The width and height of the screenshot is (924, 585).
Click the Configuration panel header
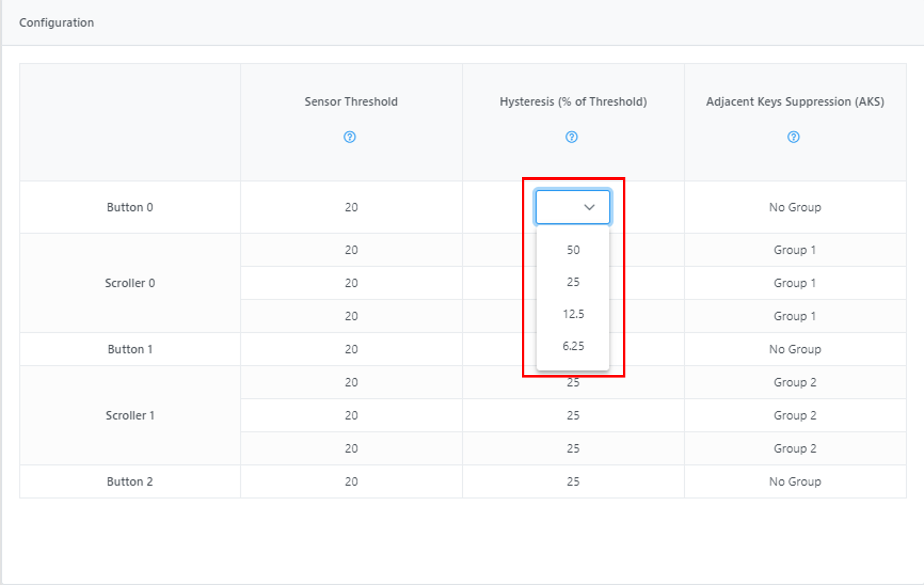click(x=56, y=23)
